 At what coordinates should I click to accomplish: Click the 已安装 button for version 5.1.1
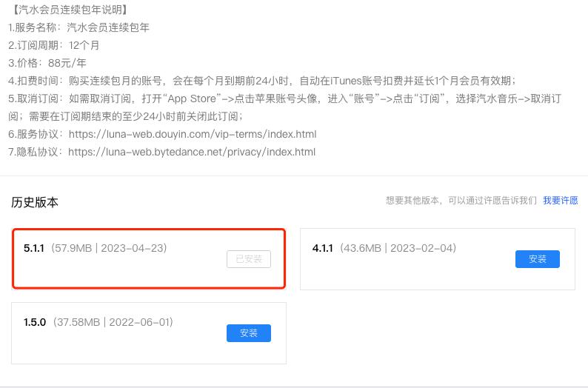pyautogui.click(x=249, y=259)
